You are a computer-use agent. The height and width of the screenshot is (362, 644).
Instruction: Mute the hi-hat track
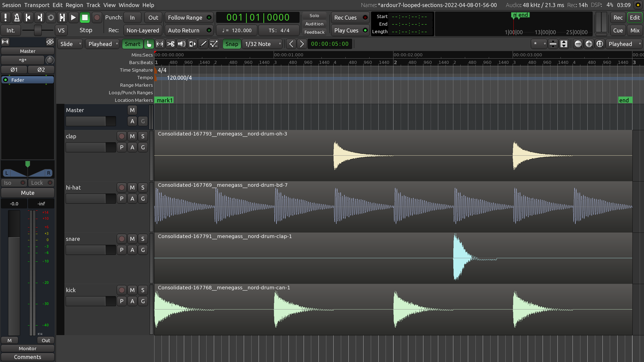click(132, 188)
